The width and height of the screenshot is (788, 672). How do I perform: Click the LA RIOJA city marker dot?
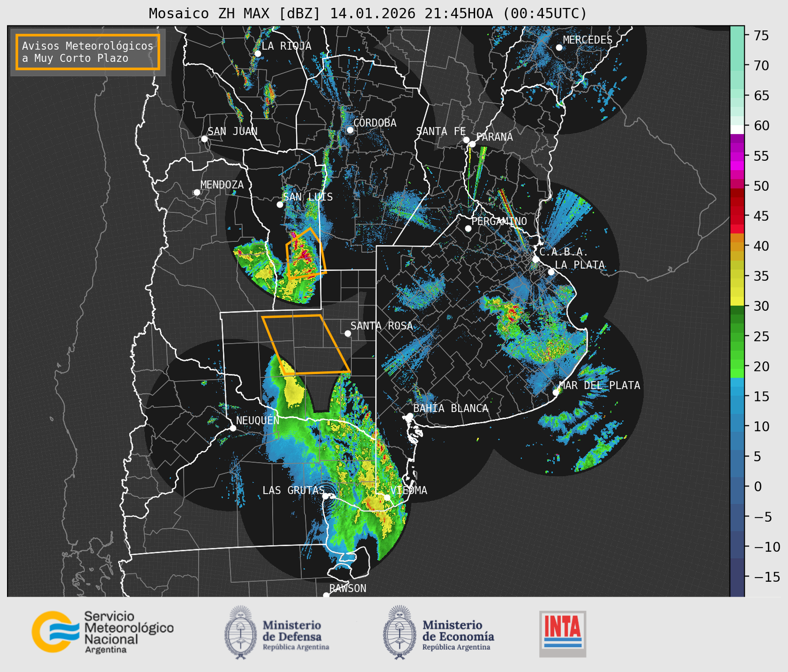tap(258, 54)
